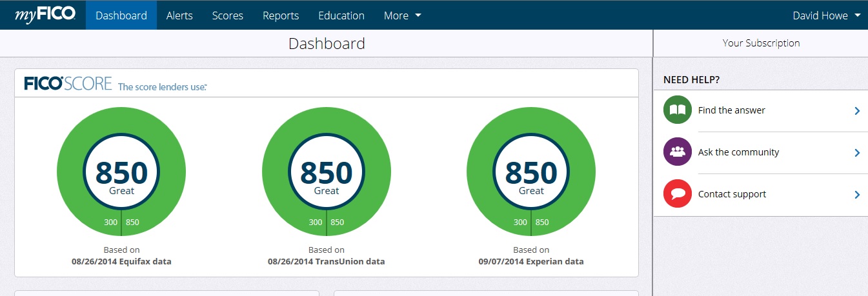The image size is (868, 296).
Task: Open the Scores menu item
Action: click(227, 15)
